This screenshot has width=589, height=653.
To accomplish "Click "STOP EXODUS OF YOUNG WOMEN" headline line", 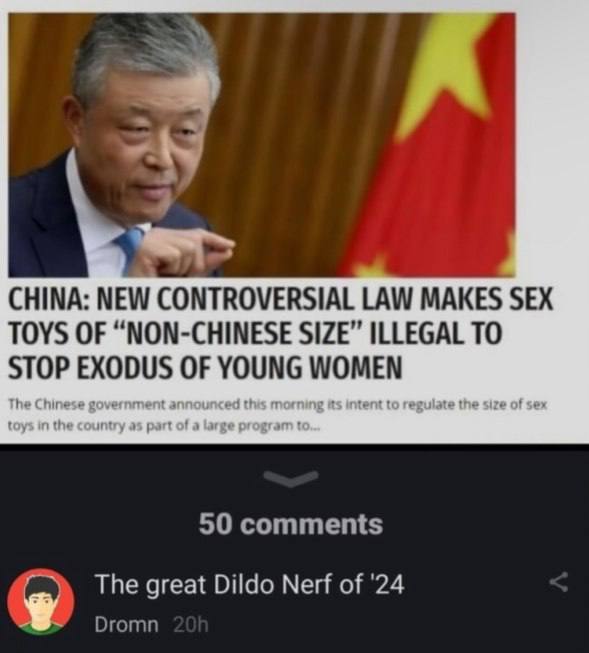I will (x=205, y=367).
